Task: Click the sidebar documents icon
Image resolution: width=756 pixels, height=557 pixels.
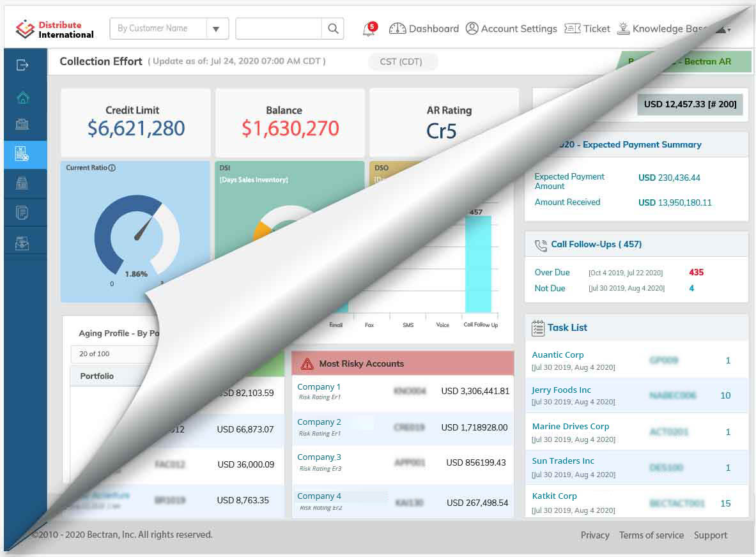Action: point(22,213)
